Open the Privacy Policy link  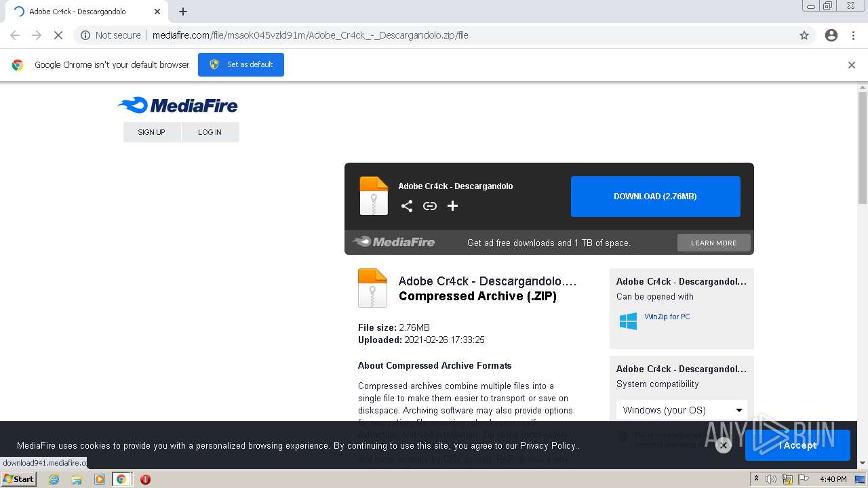(548, 445)
